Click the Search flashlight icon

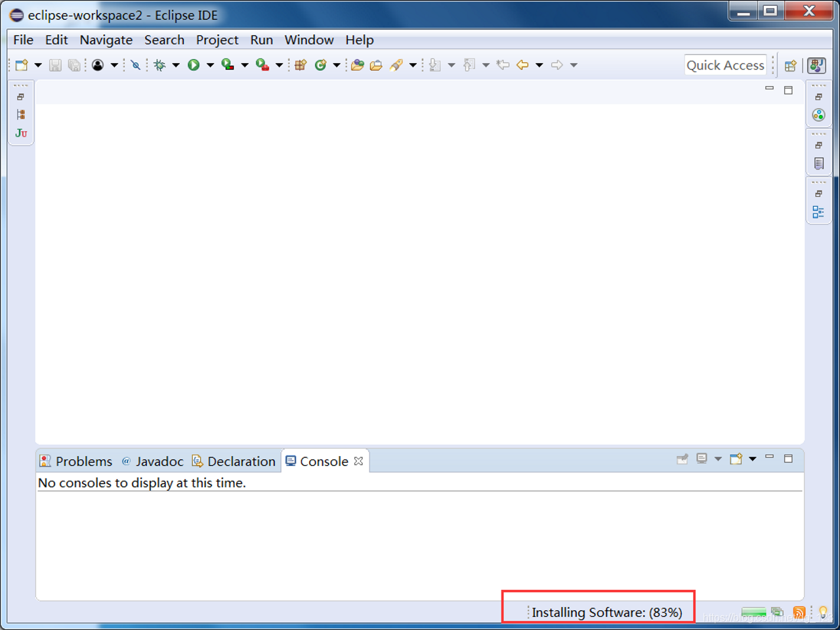pos(396,65)
